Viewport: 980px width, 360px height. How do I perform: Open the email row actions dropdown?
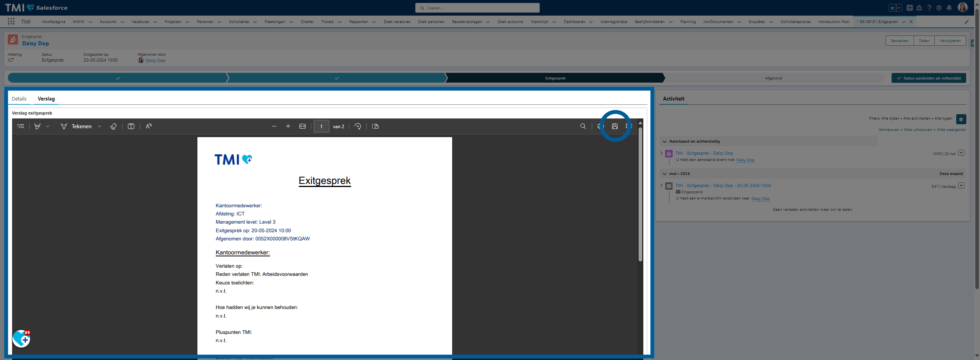pyautogui.click(x=961, y=185)
